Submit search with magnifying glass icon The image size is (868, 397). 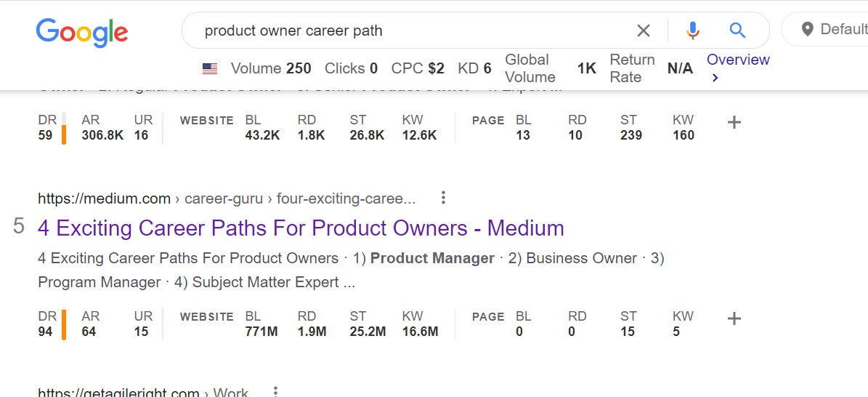click(737, 31)
